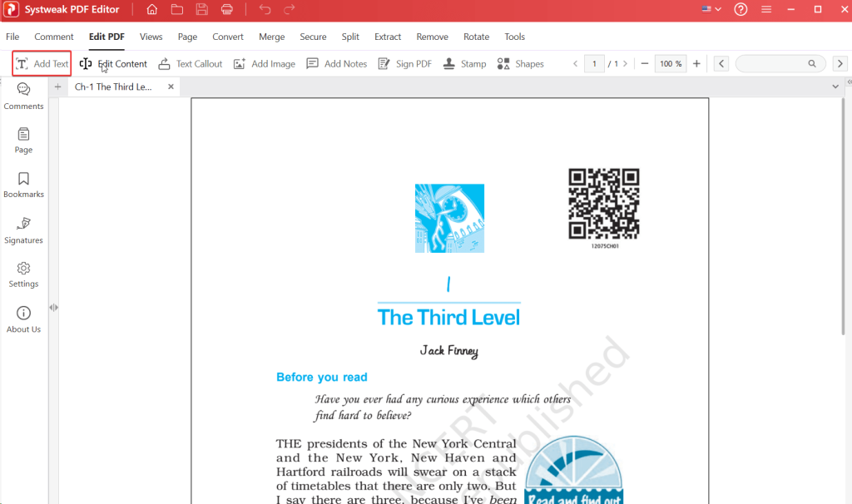Show the Bookmarks panel
This screenshot has height=504, width=852.
(23, 185)
